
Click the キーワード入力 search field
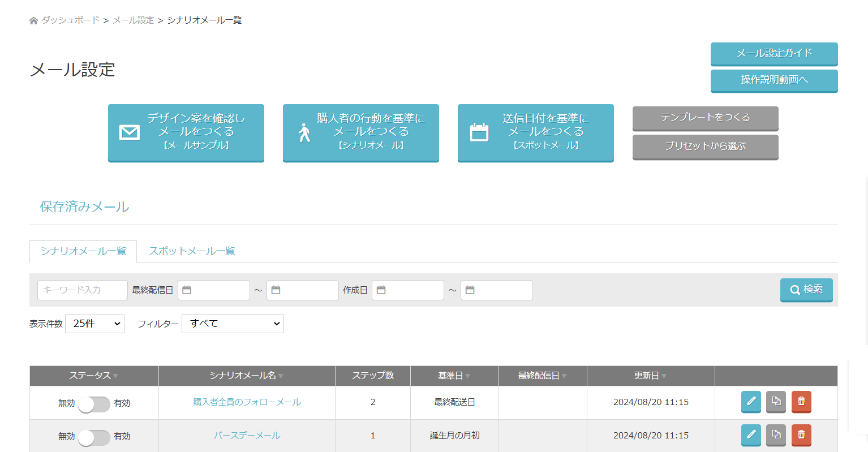click(x=83, y=290)
